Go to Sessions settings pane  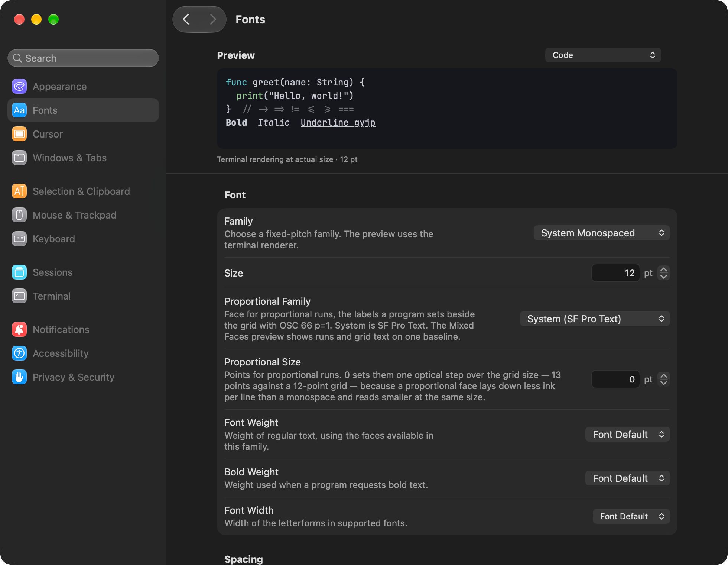coord(83,272)
